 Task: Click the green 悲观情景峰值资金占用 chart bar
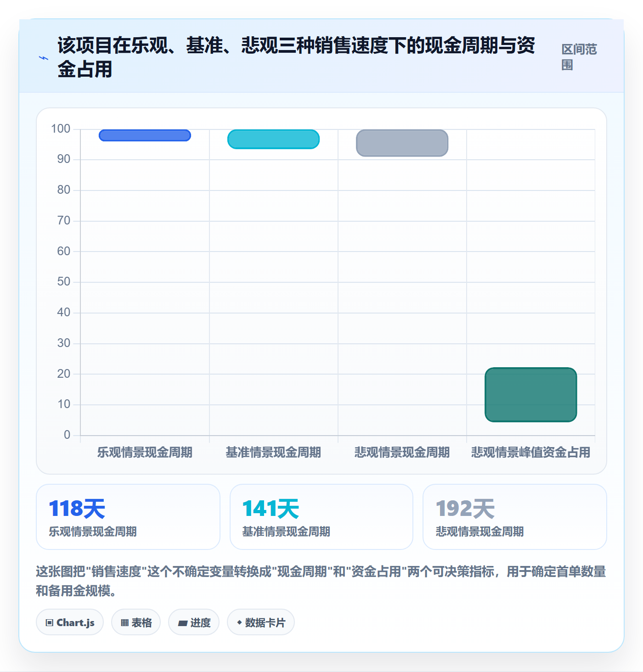click(530, 395)
